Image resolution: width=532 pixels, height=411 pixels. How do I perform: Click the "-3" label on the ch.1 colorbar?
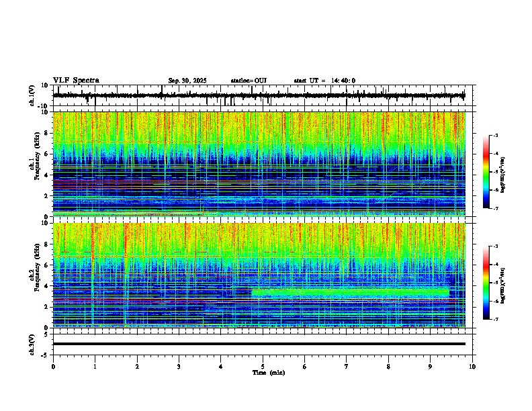(x=495, y=135)
